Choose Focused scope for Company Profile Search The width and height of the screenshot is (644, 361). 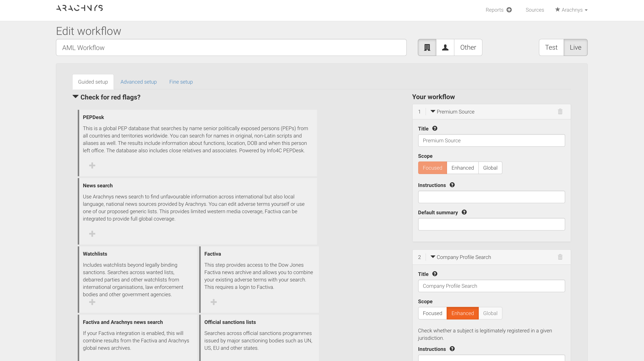[x=432, y=313]
